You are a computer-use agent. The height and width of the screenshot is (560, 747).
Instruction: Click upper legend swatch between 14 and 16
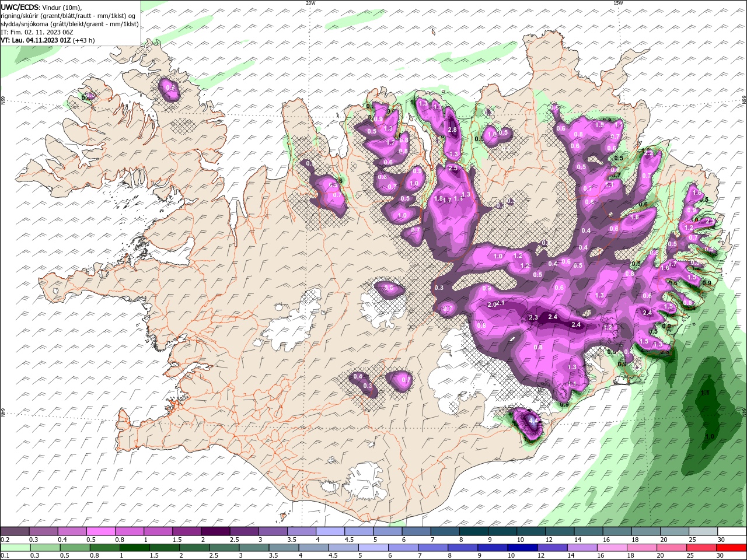click(x=588, y=531)
